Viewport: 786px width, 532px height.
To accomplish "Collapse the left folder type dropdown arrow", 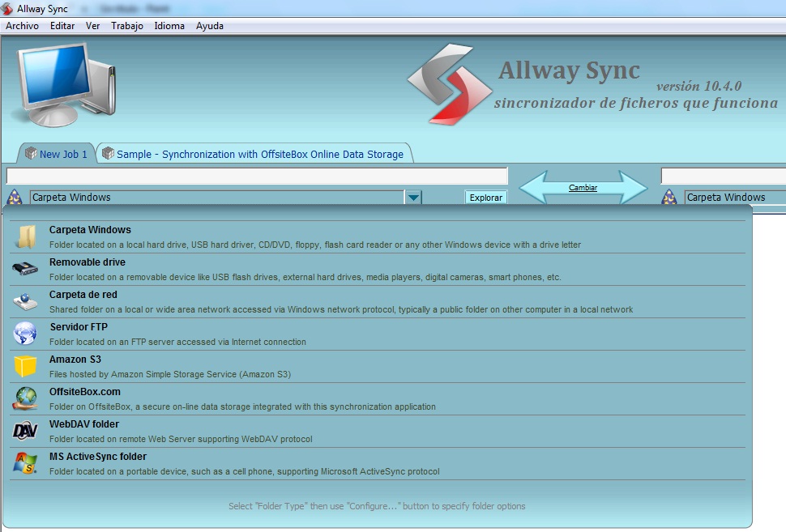I will click(413, 198).
